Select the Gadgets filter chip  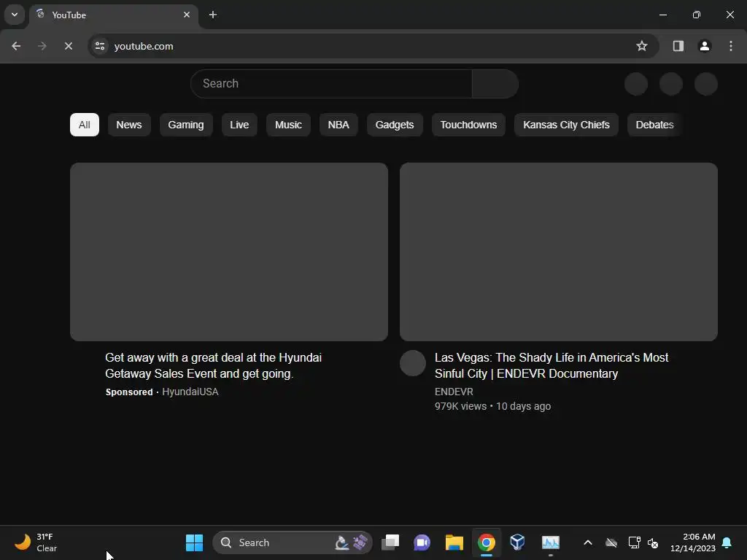[x=395, y=125]
